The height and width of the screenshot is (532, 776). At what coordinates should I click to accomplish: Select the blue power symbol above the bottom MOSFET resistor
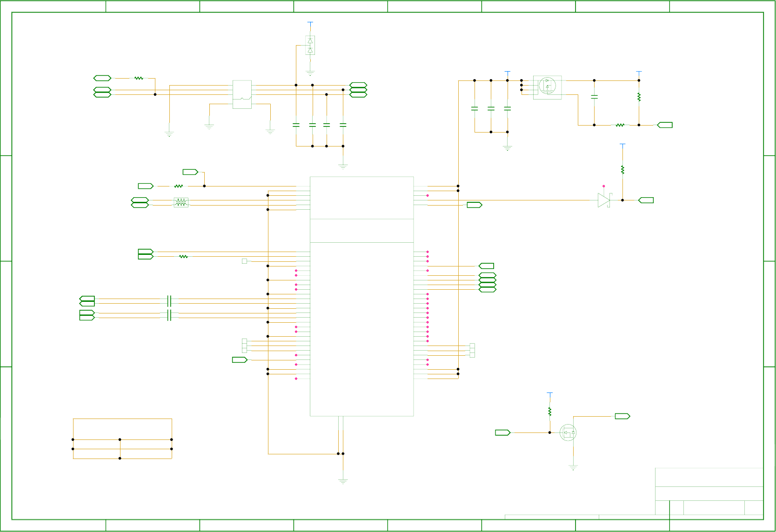(x=550, y=394)
